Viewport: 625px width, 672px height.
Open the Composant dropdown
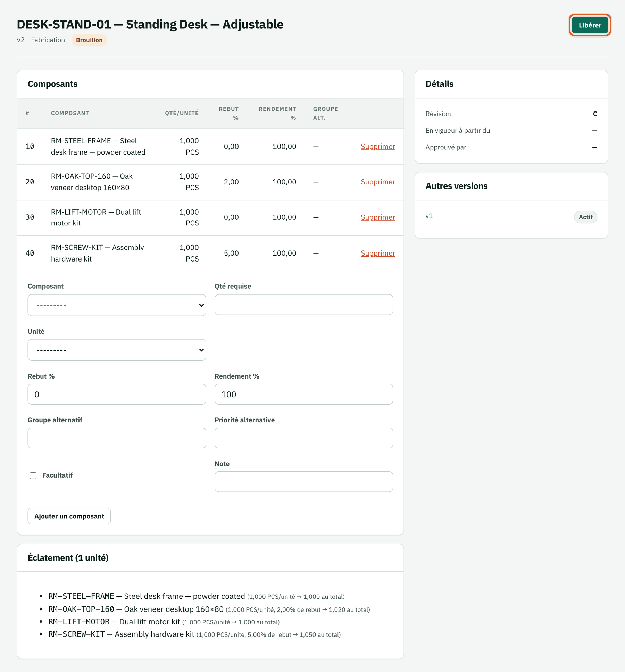click(117, 305)
